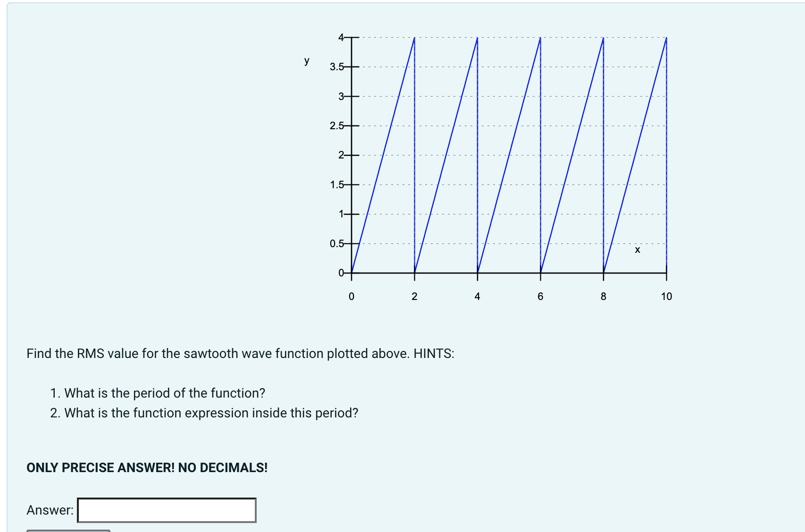Select hint 1 about the period
Image resolution: width=805 pixels, height=532 pixels.
158,393
